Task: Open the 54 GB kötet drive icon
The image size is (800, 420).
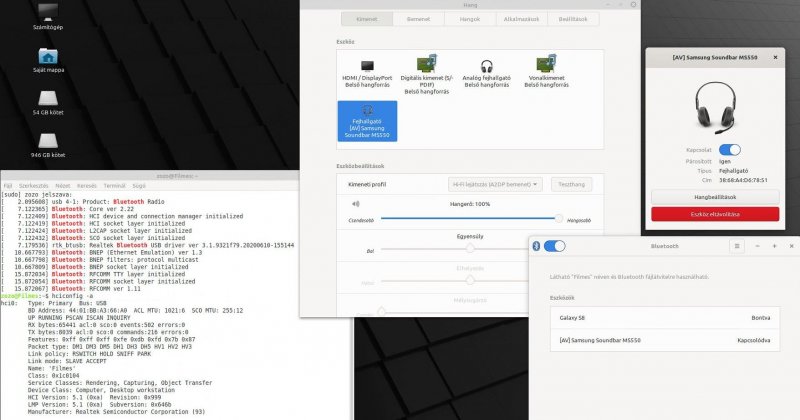Action: [48, 102]
